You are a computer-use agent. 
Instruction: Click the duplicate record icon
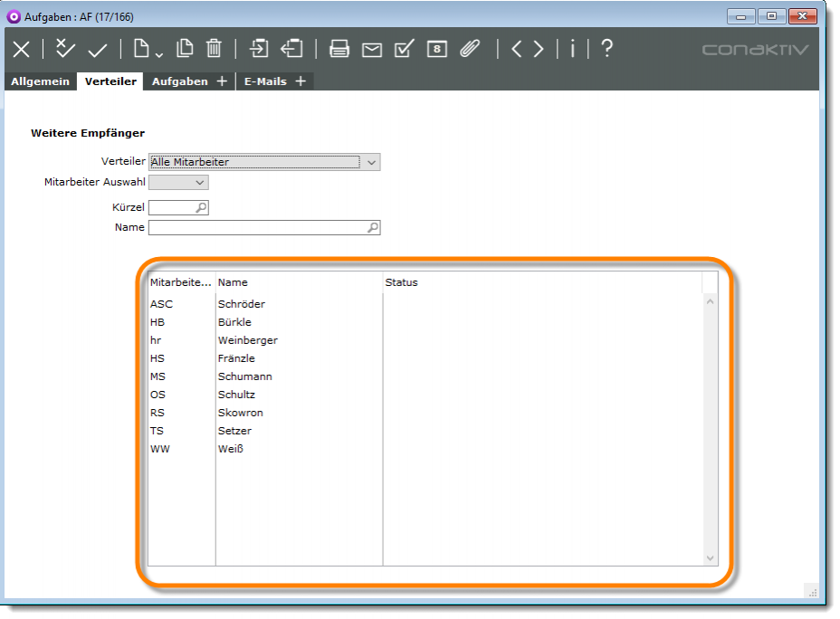coord(185,49)
